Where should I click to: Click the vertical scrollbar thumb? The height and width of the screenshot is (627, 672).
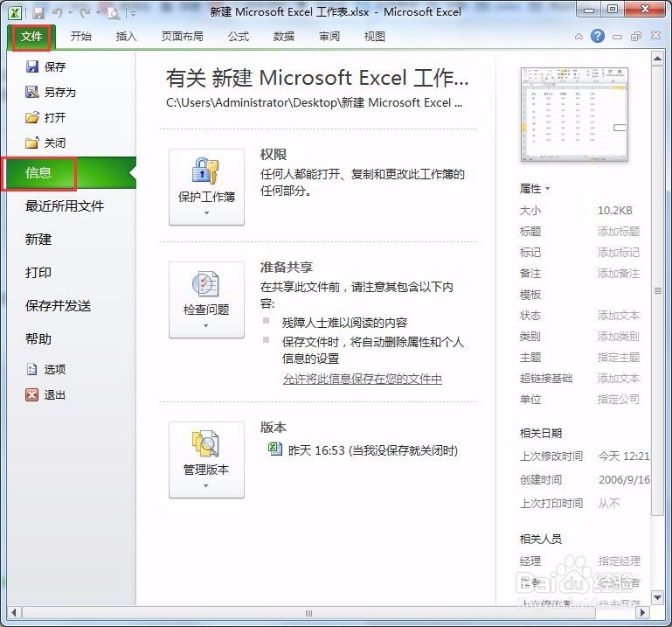tap(657, 290)
